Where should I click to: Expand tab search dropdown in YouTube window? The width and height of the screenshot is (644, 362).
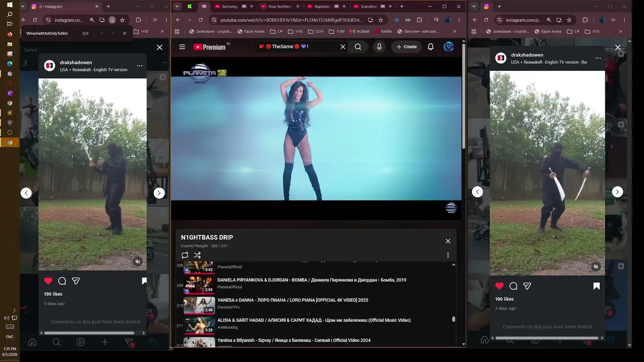(x=177, y=7)
